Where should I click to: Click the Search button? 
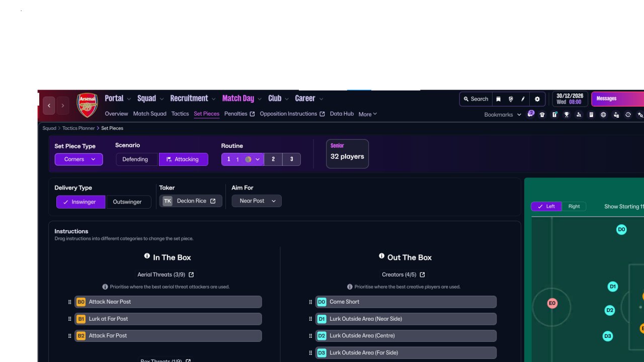point(475,99)
